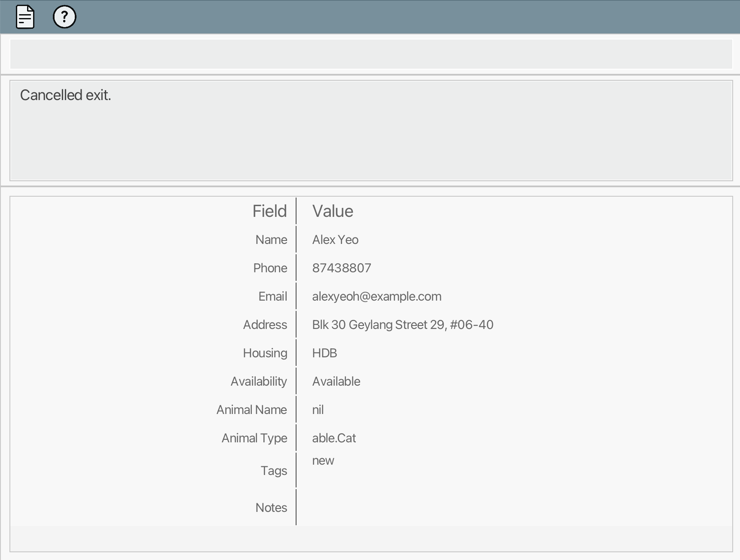Click the 'Cancelled exit.' result message

[x=66, y=95]
